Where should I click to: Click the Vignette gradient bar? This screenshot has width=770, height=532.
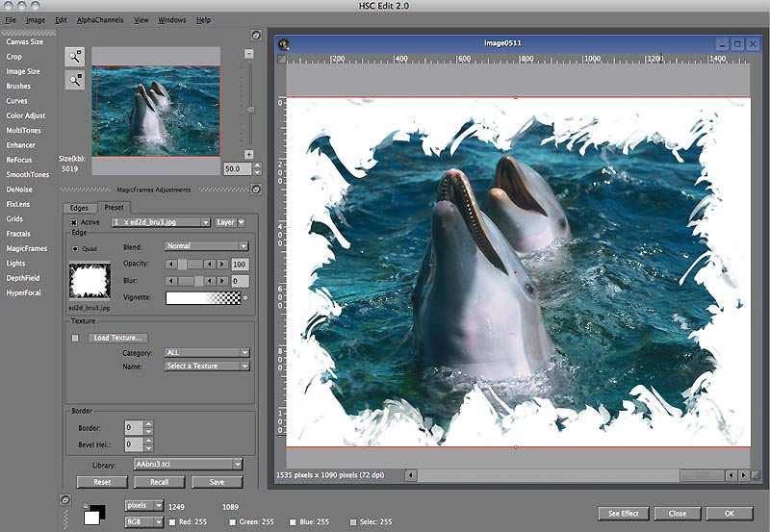coord(204,298)
